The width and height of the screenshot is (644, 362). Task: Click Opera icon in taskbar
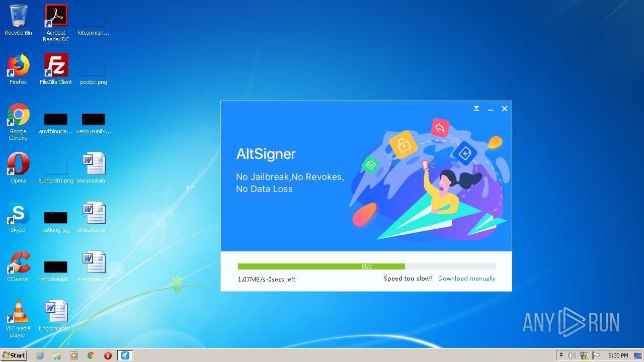pos(108,355)
